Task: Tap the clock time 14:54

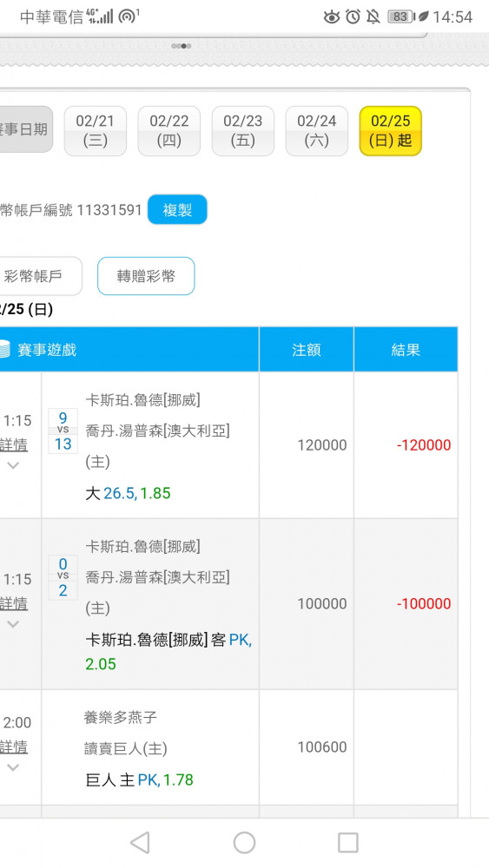Action: point(453,17)
